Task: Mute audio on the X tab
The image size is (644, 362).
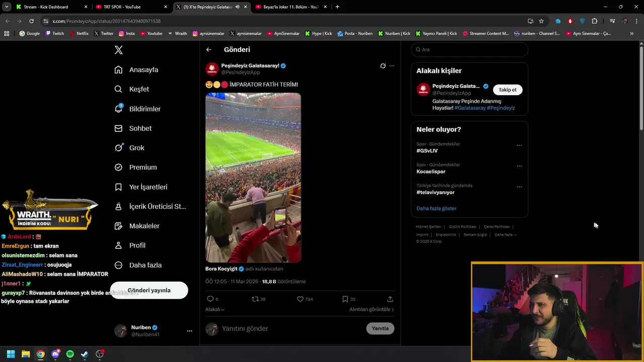Action: 237,7
